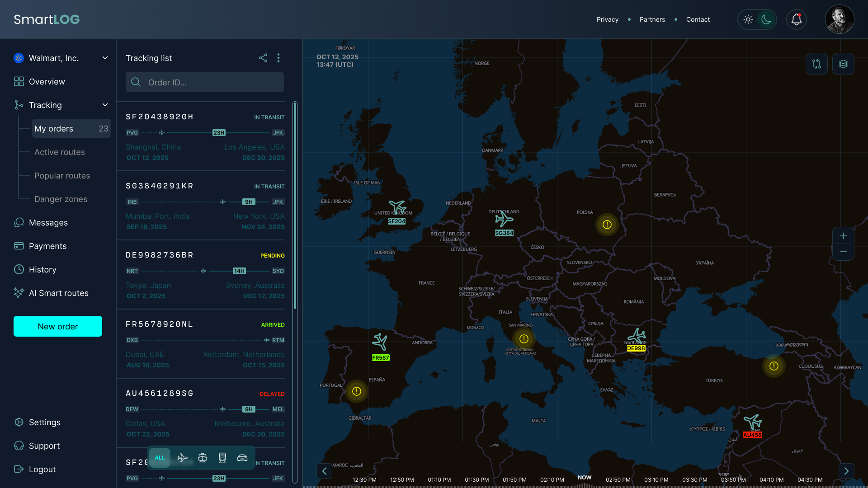The image size is (868, 488).
Task: Filter shipments by ship transport
Action: [203, 458]
